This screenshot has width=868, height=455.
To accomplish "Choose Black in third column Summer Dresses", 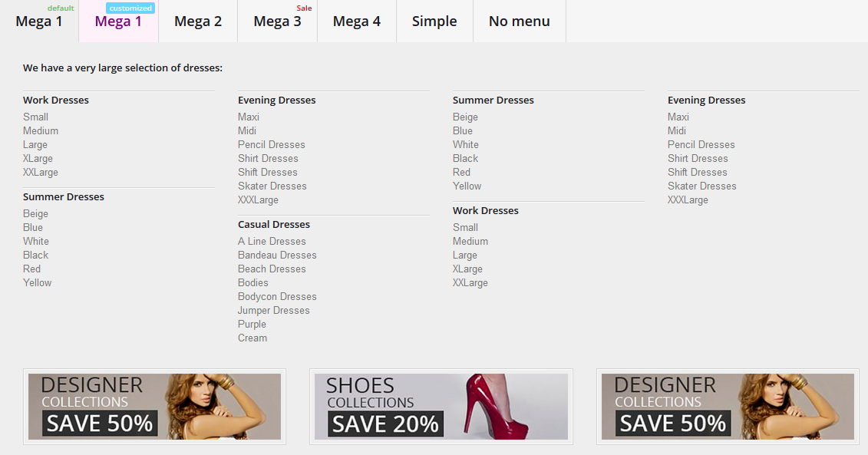I will [x=465, y=158].
